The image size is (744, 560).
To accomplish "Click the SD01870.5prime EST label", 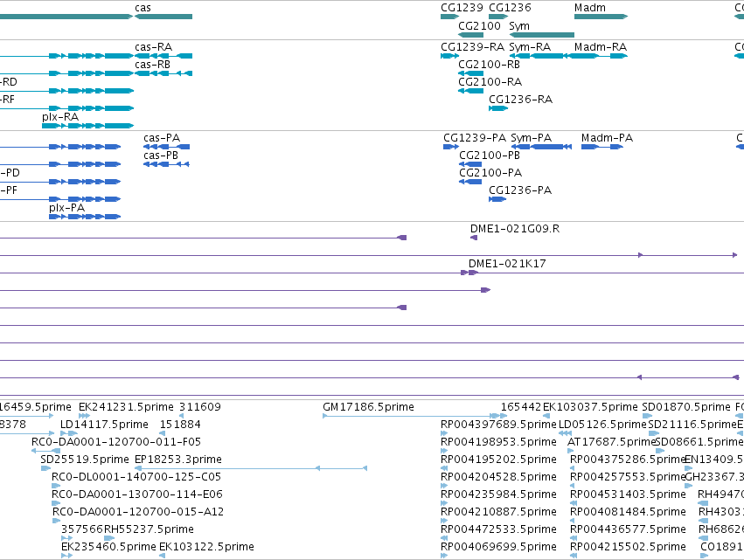I will tap(686, 407).
